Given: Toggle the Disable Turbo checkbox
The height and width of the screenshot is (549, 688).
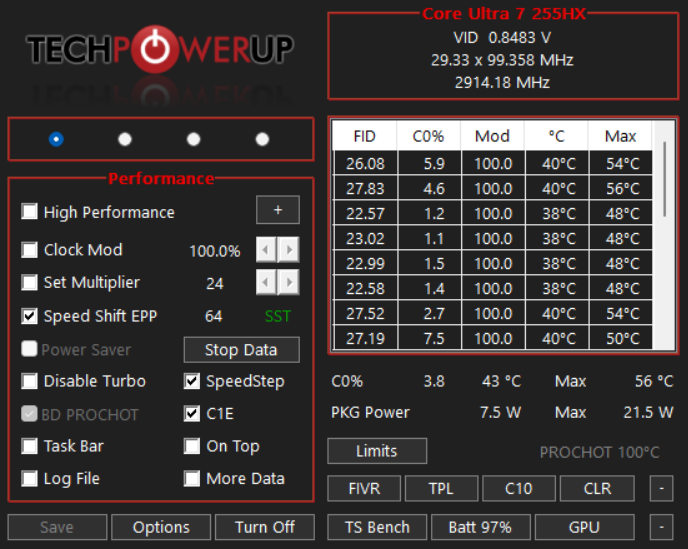Looking at the screenshot, I should 30,381.
